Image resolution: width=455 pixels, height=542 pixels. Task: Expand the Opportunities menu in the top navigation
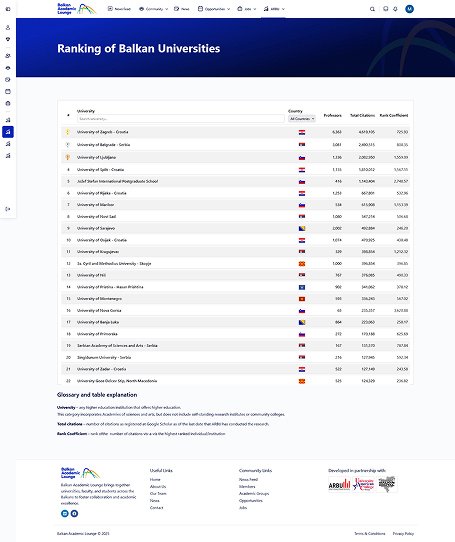[214, 9]
